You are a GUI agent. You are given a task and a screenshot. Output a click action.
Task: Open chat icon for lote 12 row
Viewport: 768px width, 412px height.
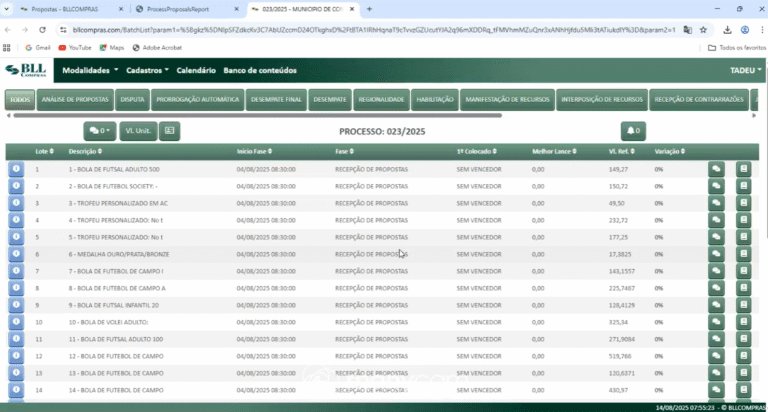tap(716, 356)
